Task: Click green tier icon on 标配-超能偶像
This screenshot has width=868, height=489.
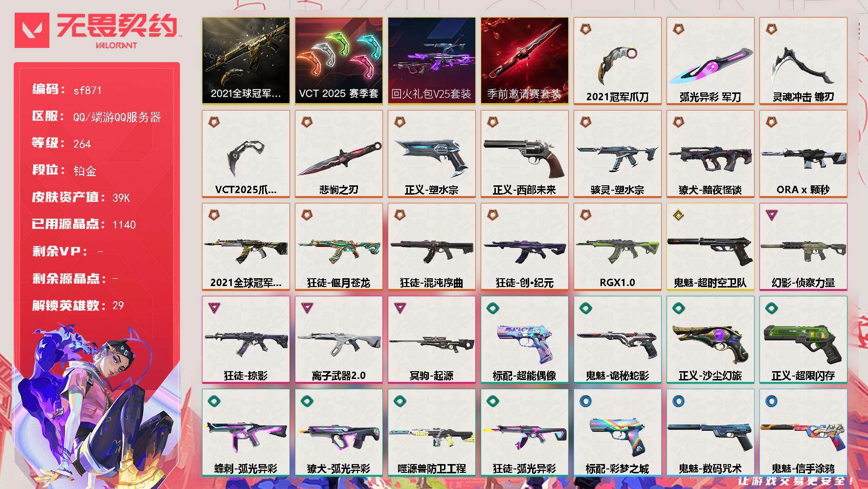Action: (x=492, y=308)
